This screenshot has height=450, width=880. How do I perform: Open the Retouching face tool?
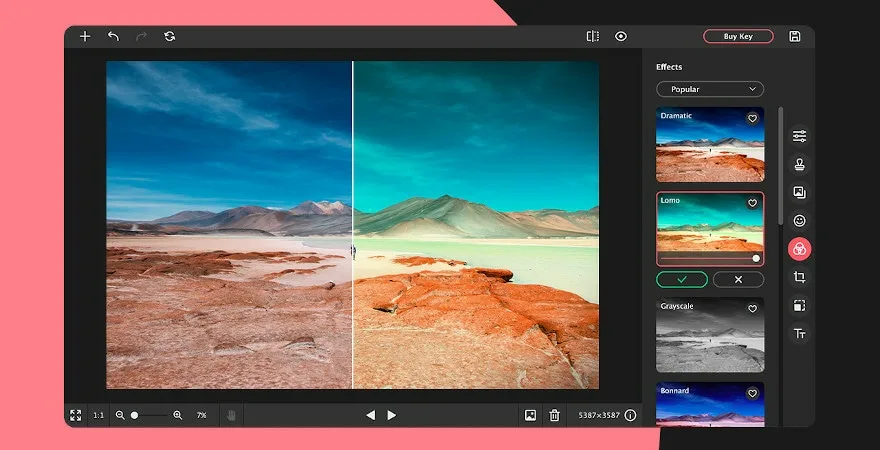(799, 220)
